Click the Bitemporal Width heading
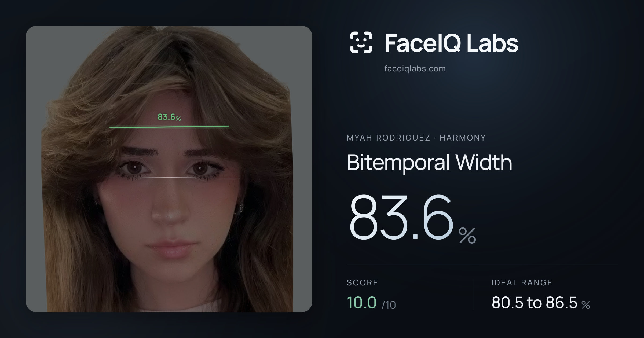Viewport: 644px width, 338px height. [429, 162]
